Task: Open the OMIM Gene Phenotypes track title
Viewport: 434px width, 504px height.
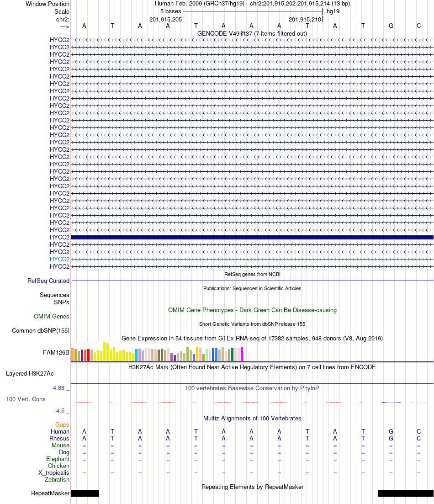Action: point(252,310)
